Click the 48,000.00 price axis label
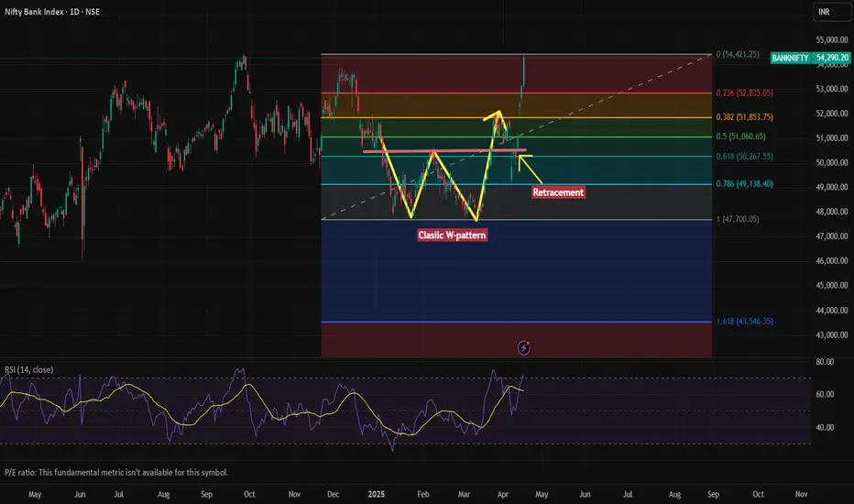The height and width of the screenshot is (504, 854). pyautogui.click(x=832, y=212)
